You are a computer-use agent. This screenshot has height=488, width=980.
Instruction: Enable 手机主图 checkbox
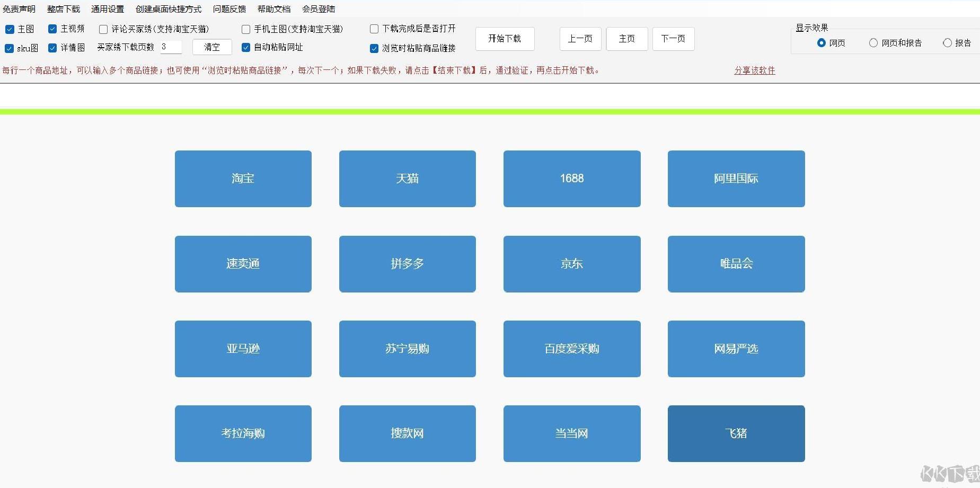246,29
